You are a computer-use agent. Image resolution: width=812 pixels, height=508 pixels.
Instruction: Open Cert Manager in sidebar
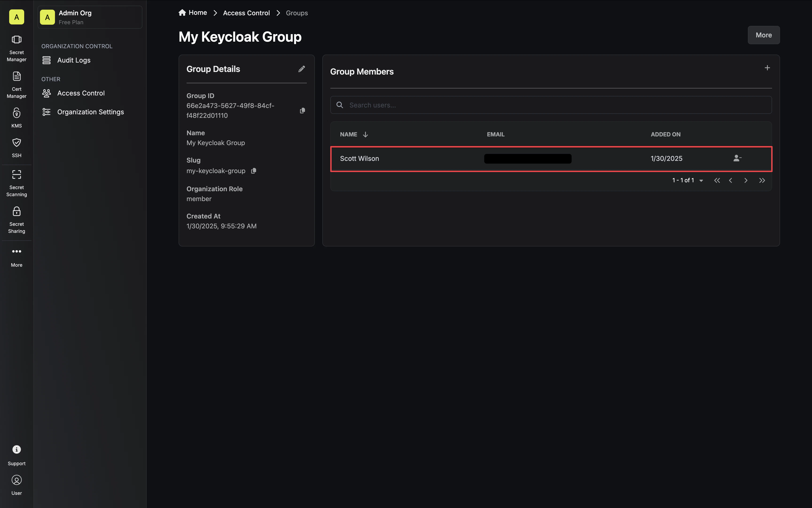(16, 85)
